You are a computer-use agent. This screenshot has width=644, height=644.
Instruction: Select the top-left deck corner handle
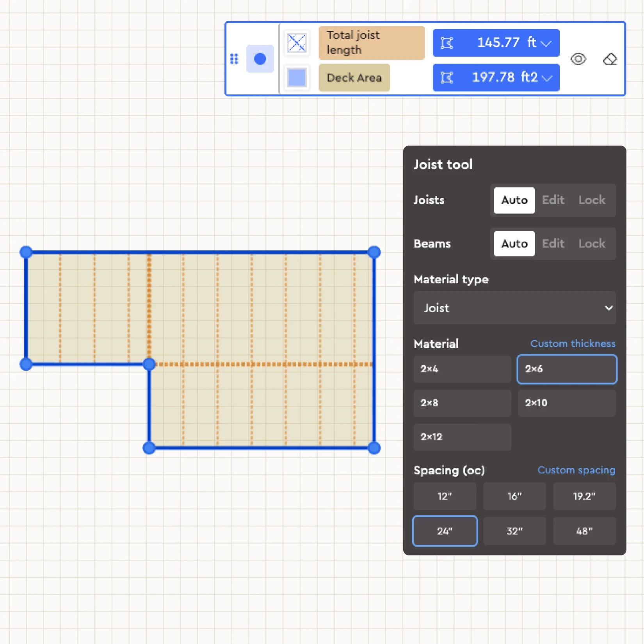(x=26, y=252)
